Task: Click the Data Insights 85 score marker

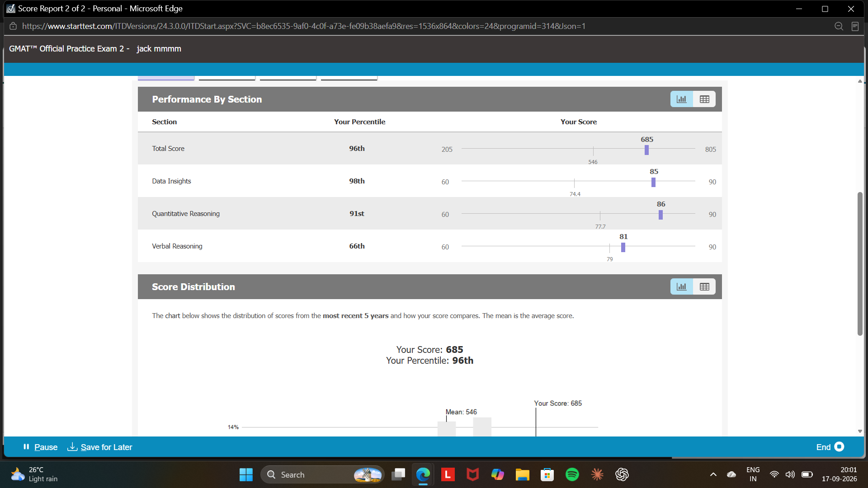Action: (653, 182)
